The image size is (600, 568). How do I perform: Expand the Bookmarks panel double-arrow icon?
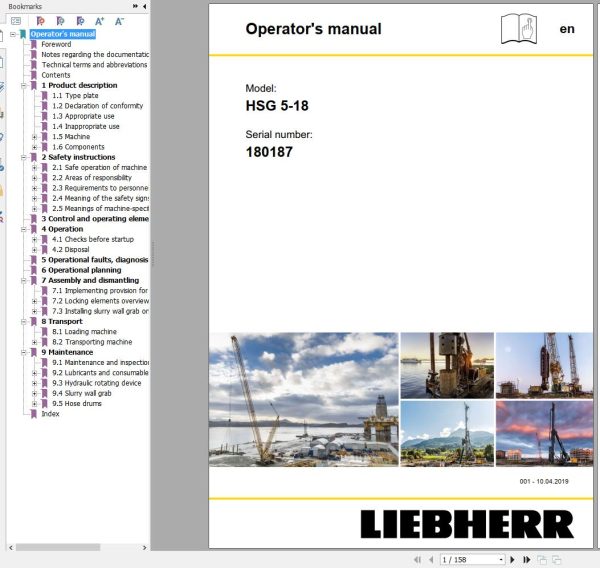tap(135, 6)
